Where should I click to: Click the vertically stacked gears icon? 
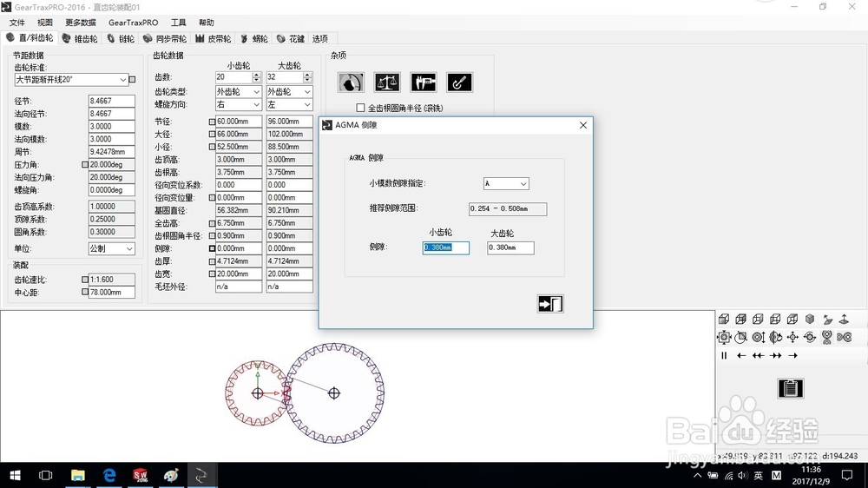[827, 337]
